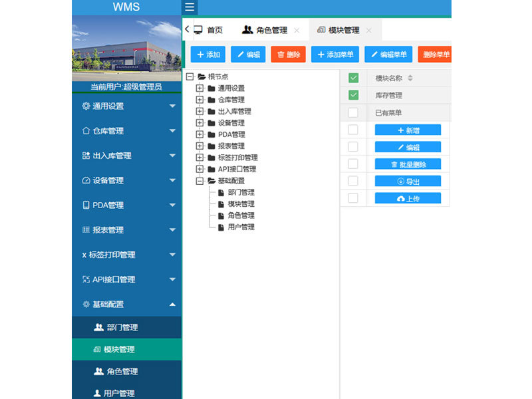Viewport: 532px width, 399px height.
Task: Expand 设备管理 in the sidebar menu
Action: coord(126,180)
